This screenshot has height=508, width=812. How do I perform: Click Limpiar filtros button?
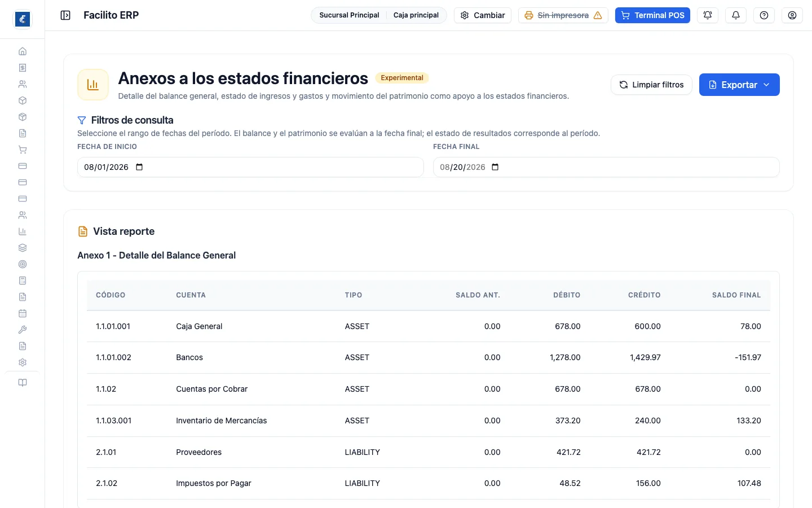point(651,85)
